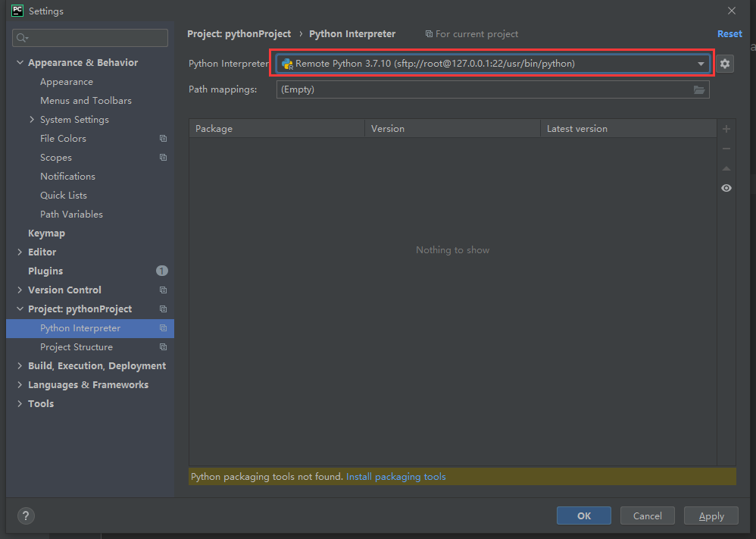Click the gear icon beside Python Interpreter
The image size is (756, 539).
725,64
